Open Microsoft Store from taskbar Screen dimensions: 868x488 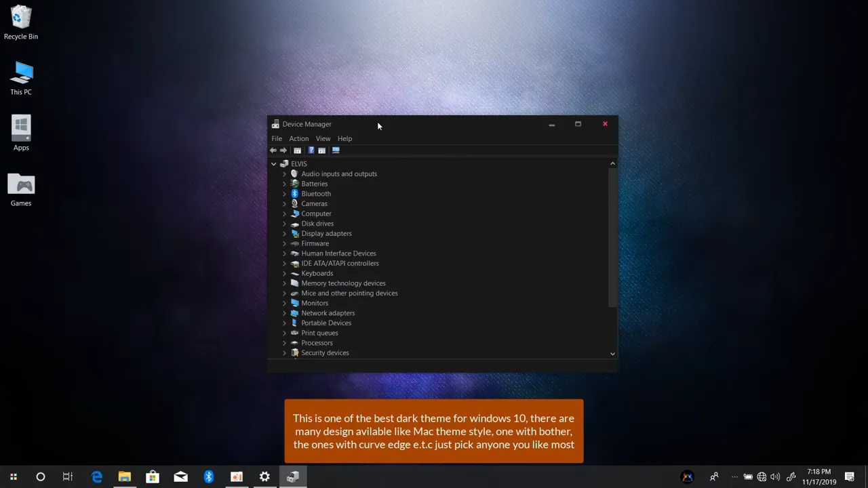tap(153, 477)
